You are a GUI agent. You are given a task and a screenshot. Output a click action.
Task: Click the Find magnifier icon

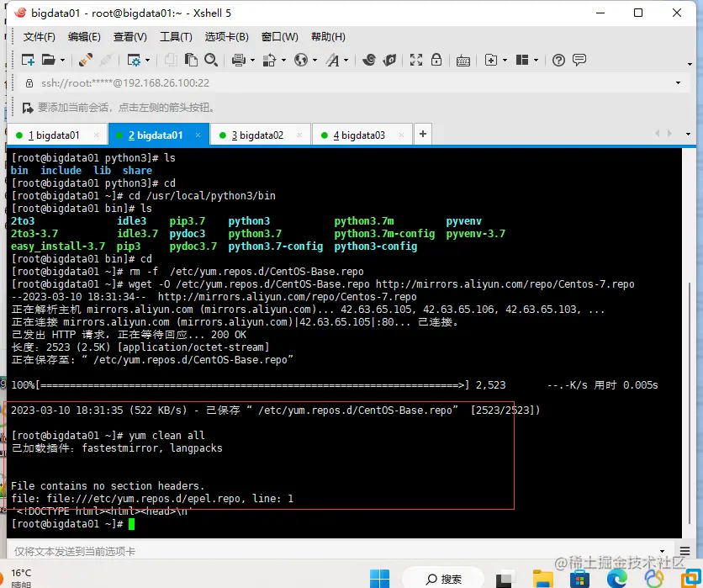click(211, 60)
